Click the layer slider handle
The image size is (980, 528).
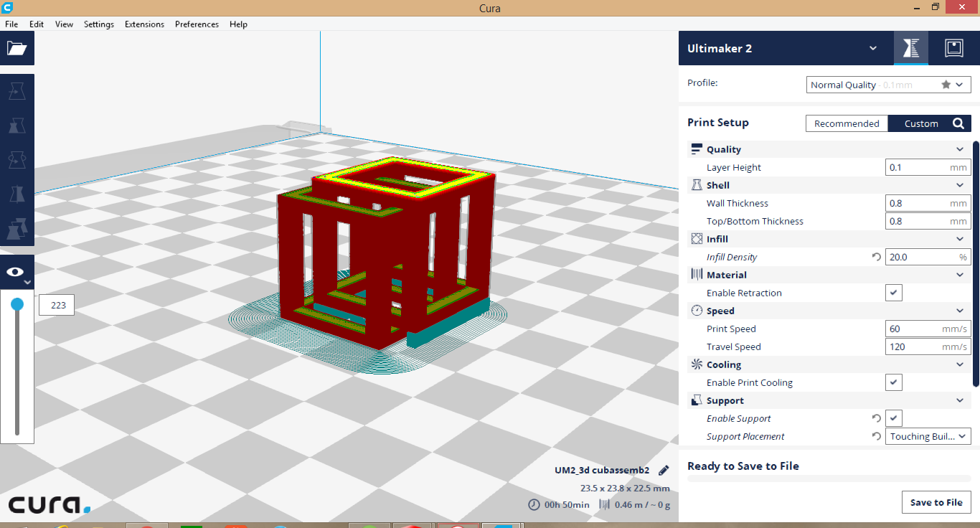[x=17, y=305]
